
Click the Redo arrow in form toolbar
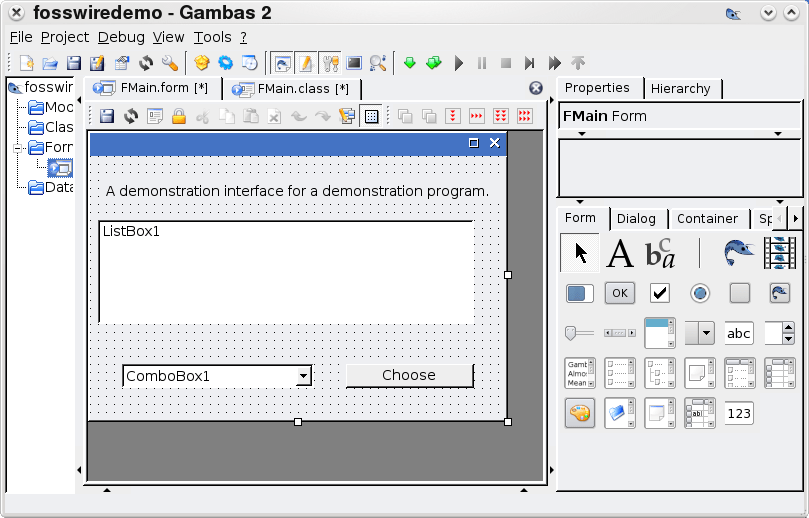point(323,116)
